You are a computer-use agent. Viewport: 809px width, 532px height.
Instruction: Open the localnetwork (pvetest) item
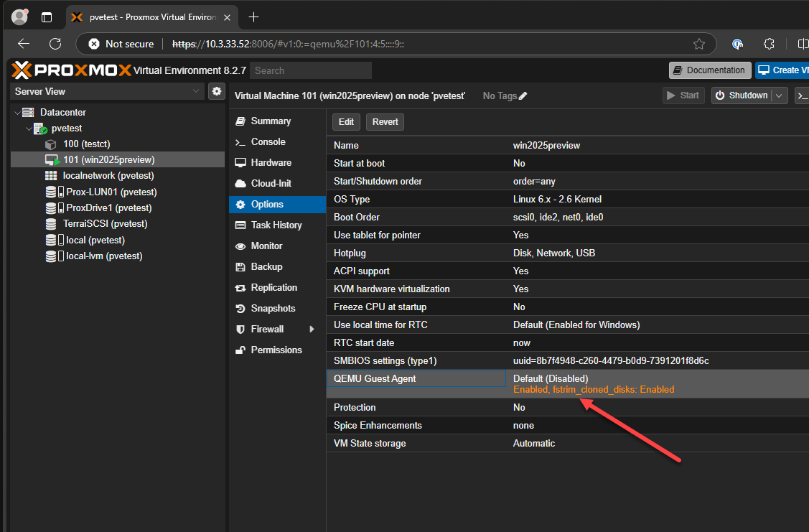pyautogui.click(x=108, y=175)
